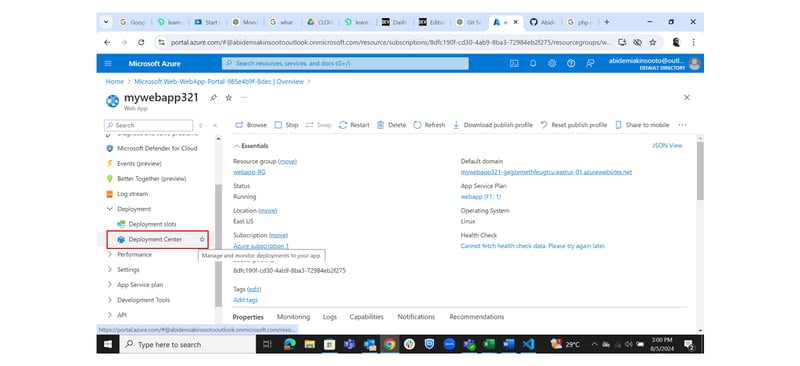Click the Tags edit link

click(254, 289)
